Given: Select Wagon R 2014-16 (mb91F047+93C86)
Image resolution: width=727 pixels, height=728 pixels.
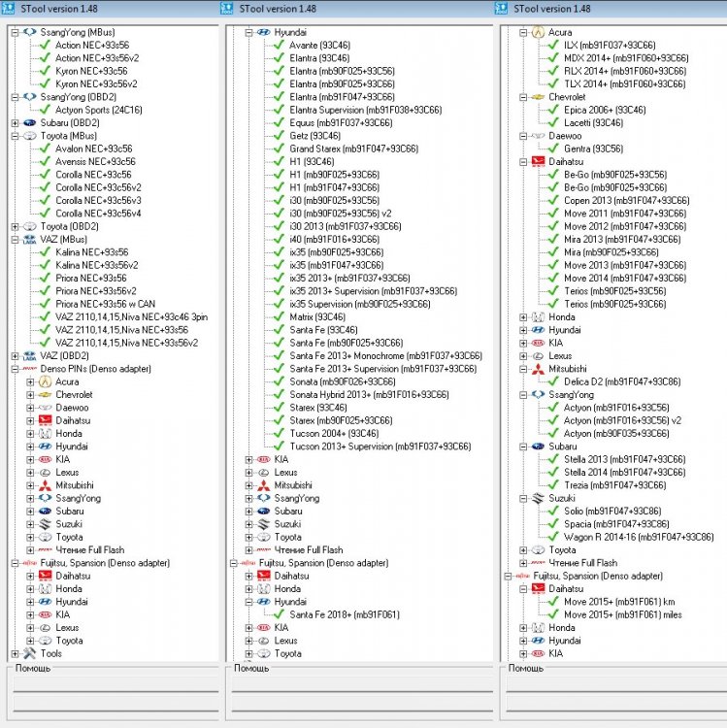Looking at the screenshot, I should pos(639,537).
